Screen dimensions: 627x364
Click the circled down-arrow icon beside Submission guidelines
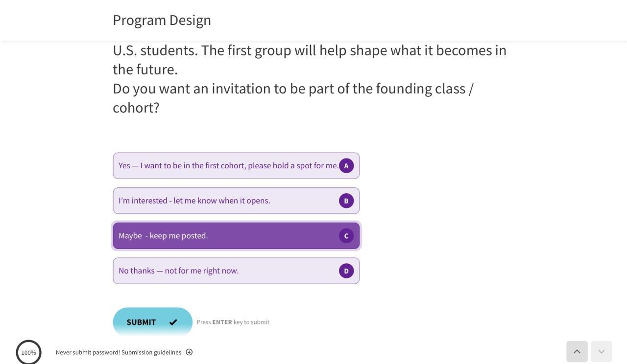click(x=189, y=352)
